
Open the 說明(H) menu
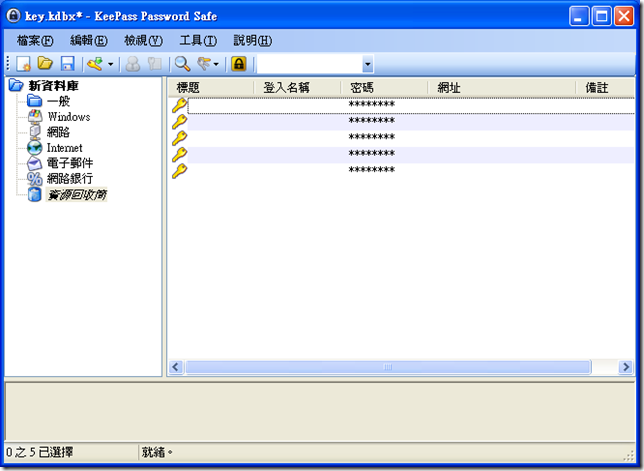point(253,41)
